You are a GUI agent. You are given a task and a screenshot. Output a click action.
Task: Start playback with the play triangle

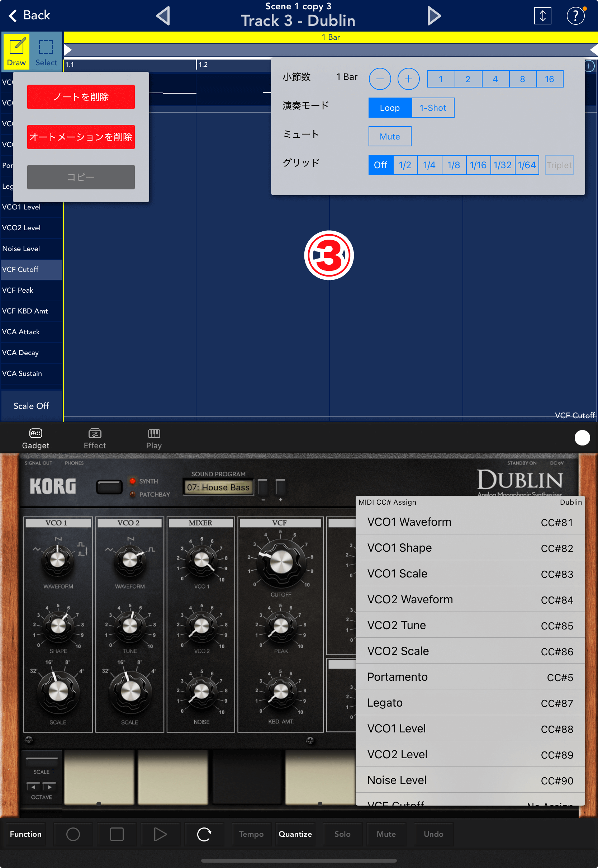click(x=160, y=834)
